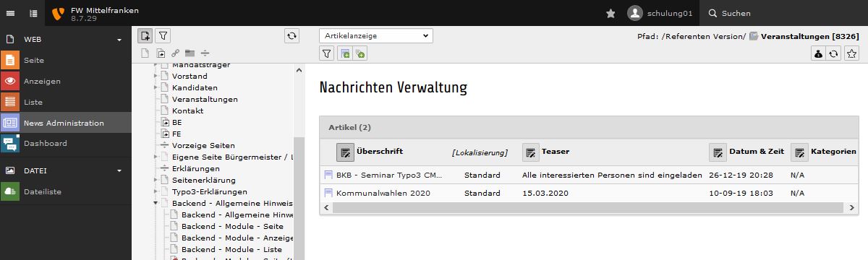This screenshot has width=868, height=260.
Task: Open the Dashboard module
Action: click(66, 143)
